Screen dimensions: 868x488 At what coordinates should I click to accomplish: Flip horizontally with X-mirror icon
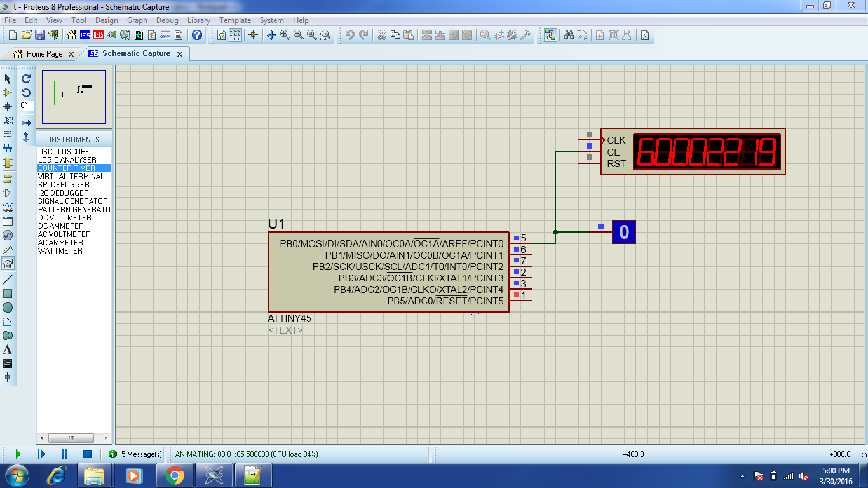pos(26,123)
